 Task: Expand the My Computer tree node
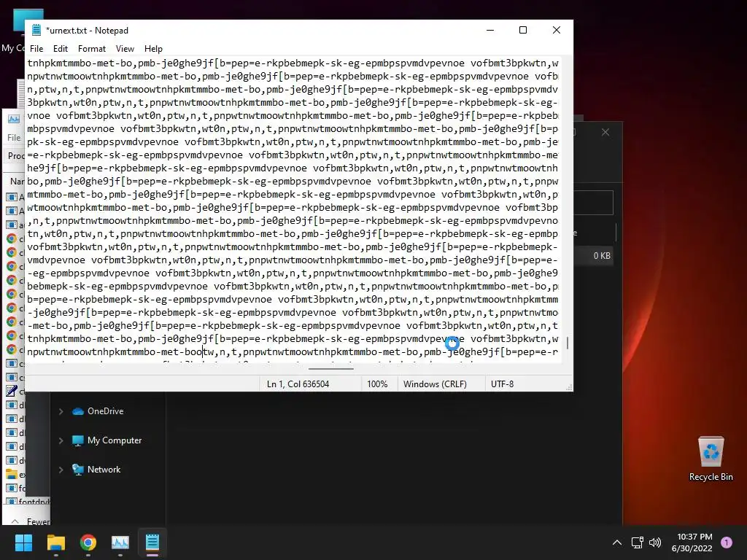click(61, 441)
